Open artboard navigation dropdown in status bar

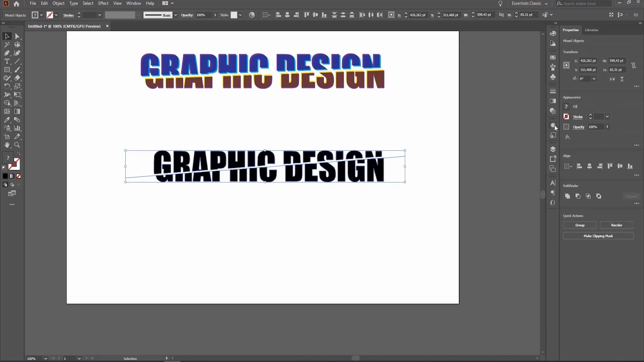[79, 358]
